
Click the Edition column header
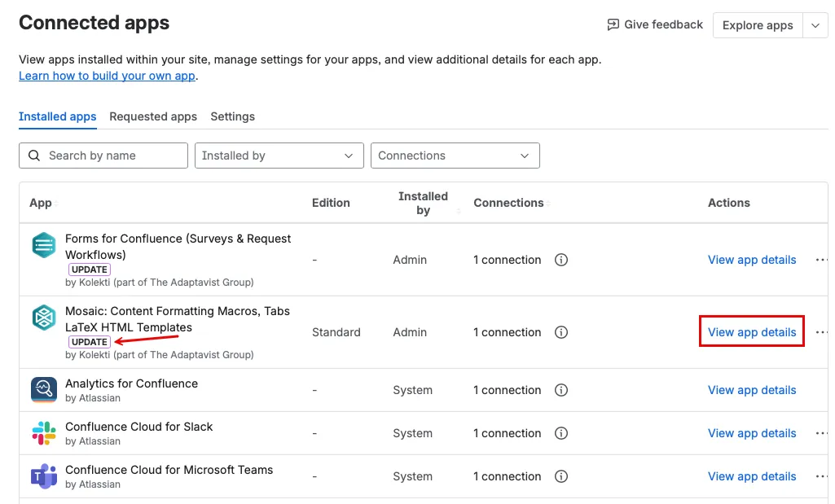331,203
